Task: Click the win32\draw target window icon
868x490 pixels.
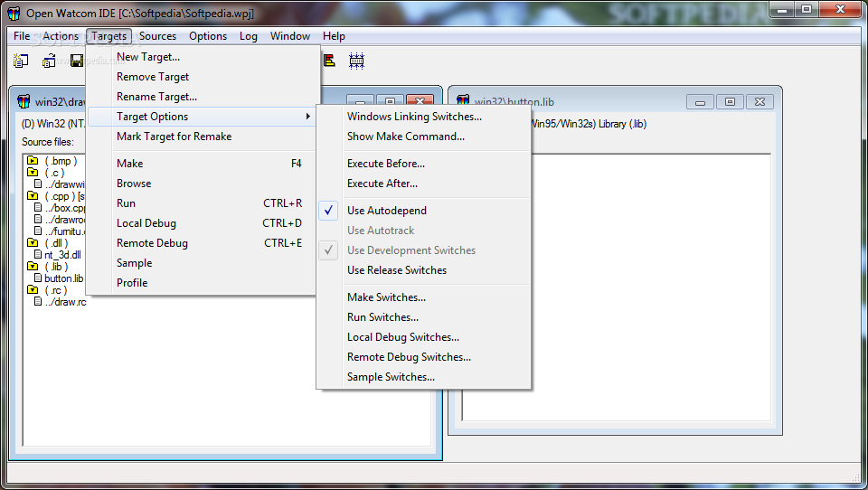Action: [24, 101]
